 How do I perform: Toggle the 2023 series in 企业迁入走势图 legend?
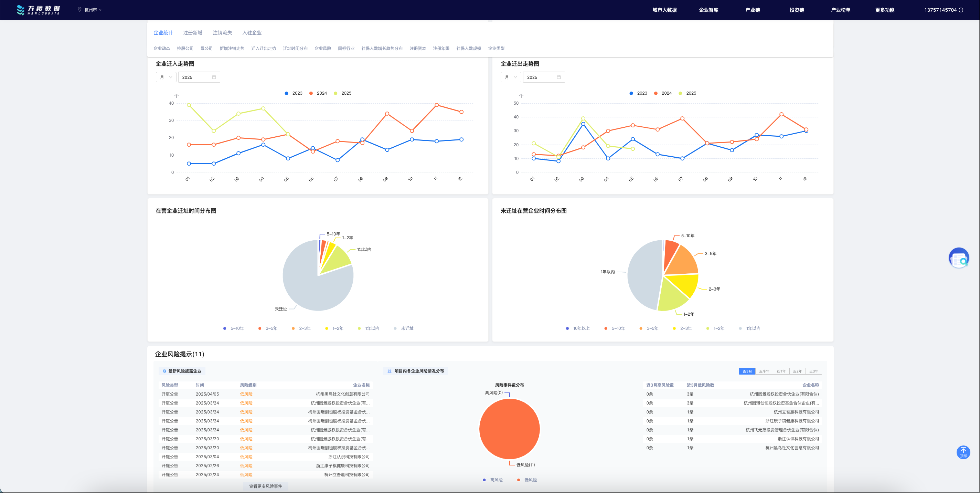click(x=293, y=93)
